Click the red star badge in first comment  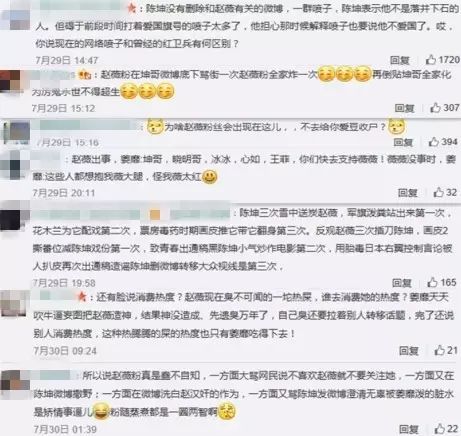132,8
